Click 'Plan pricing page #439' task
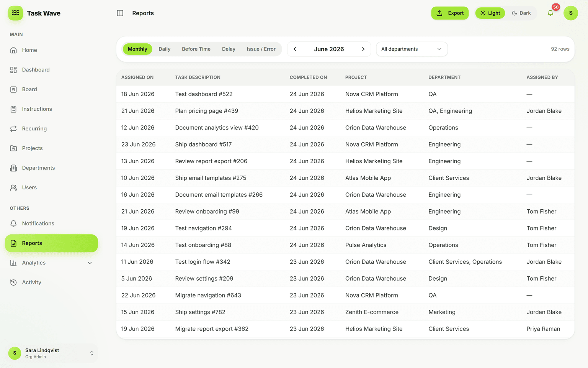 tap(207, 111)
